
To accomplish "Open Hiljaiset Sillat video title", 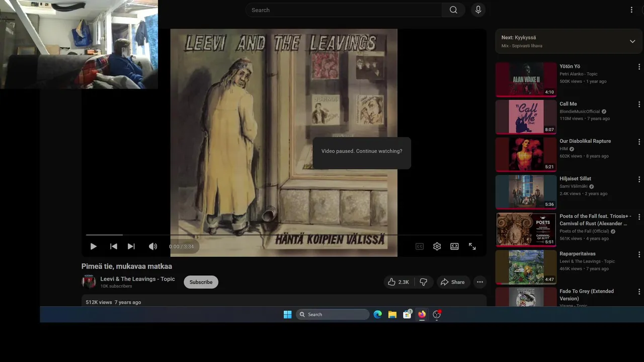I will point(575,178).
